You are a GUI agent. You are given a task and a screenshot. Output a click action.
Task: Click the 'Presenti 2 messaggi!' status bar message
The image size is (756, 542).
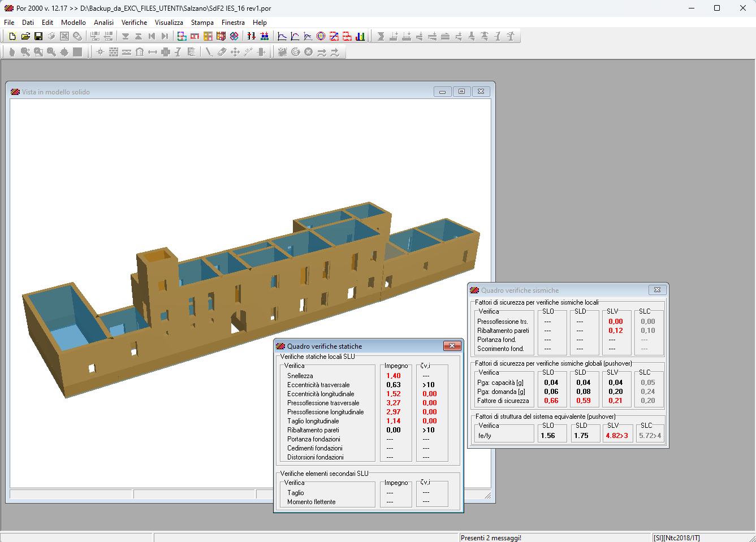(x=491, y=537)
